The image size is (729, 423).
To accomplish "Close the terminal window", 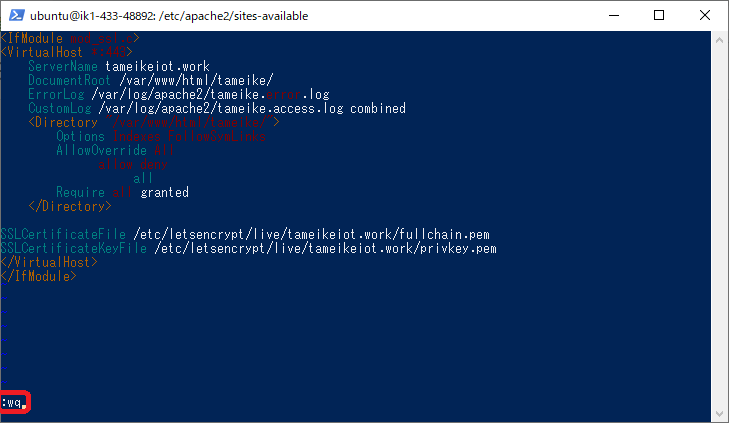I will click(704, 15).
